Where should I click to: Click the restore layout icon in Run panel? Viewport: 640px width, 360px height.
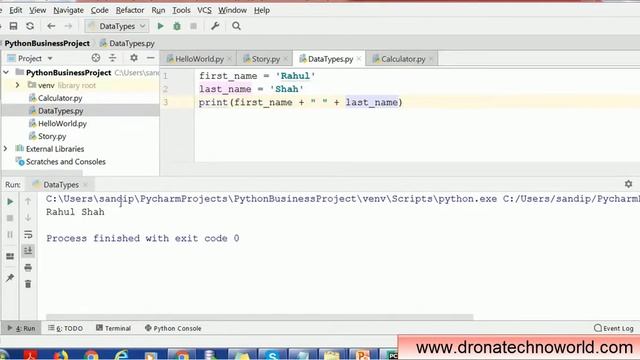(x=10, y=256)
